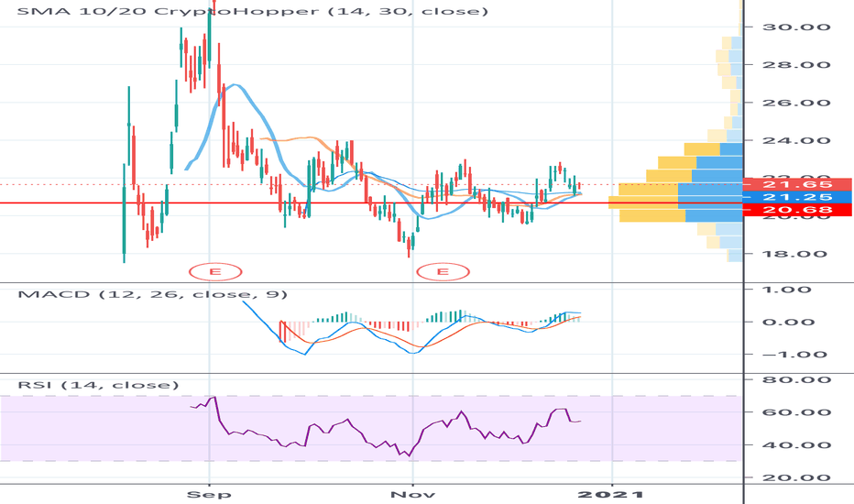Click the red 21.65 price label
The image size is (854, 504).
point(797,184)
